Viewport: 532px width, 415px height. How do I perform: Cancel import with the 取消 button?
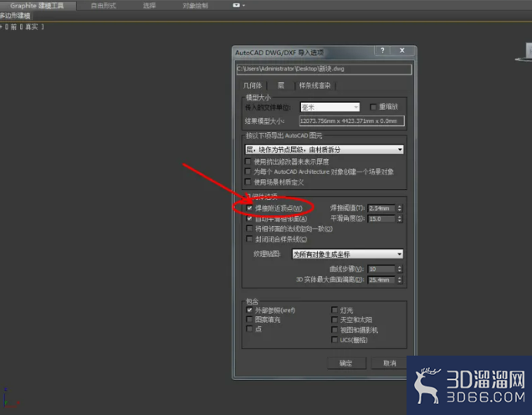point(390,363)
